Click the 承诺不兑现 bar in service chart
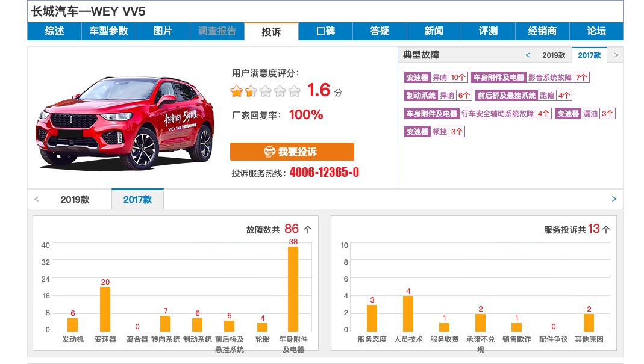Viewport: 644px width, 364px height. point(481,322)
